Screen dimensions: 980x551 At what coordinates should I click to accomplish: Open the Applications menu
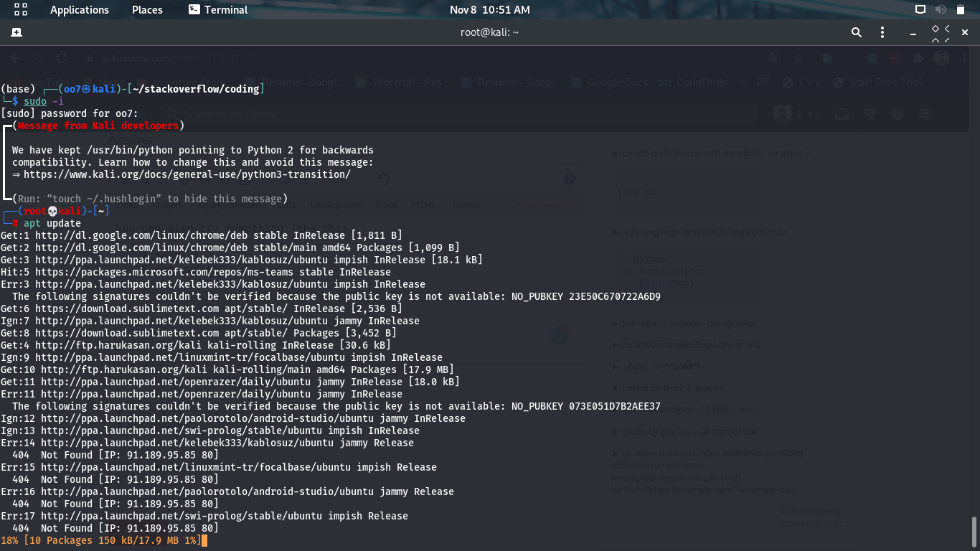(x=79, y=9)
